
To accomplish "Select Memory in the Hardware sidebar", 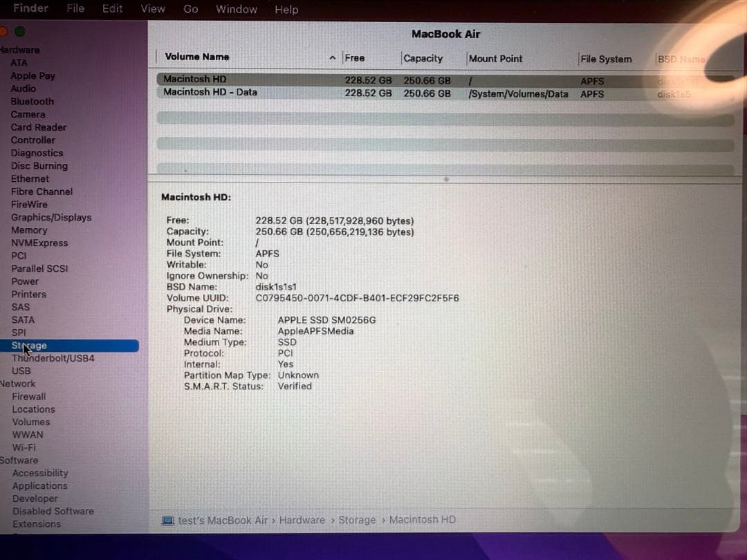I will (x=29, y=230).
